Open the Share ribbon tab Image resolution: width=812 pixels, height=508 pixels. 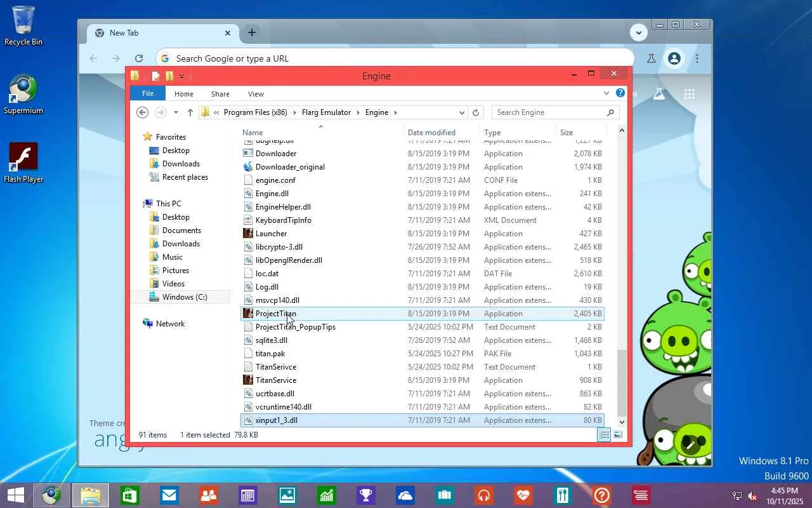click(220, 94)
